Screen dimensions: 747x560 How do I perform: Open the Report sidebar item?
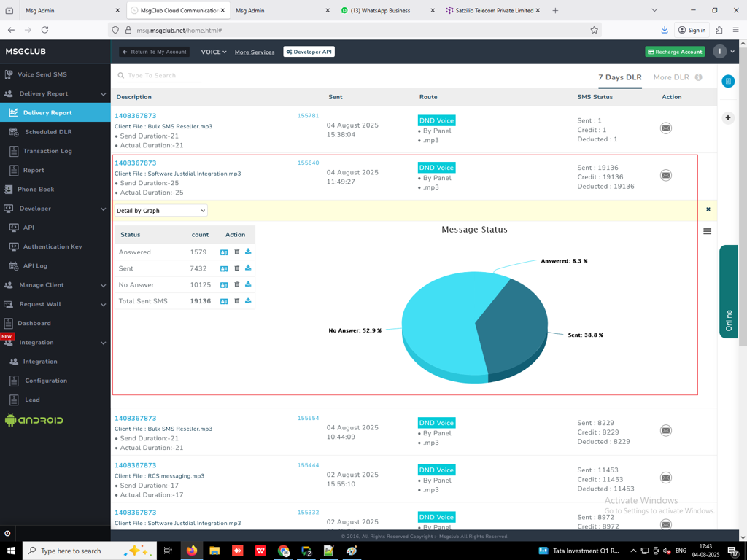[34, 170]
